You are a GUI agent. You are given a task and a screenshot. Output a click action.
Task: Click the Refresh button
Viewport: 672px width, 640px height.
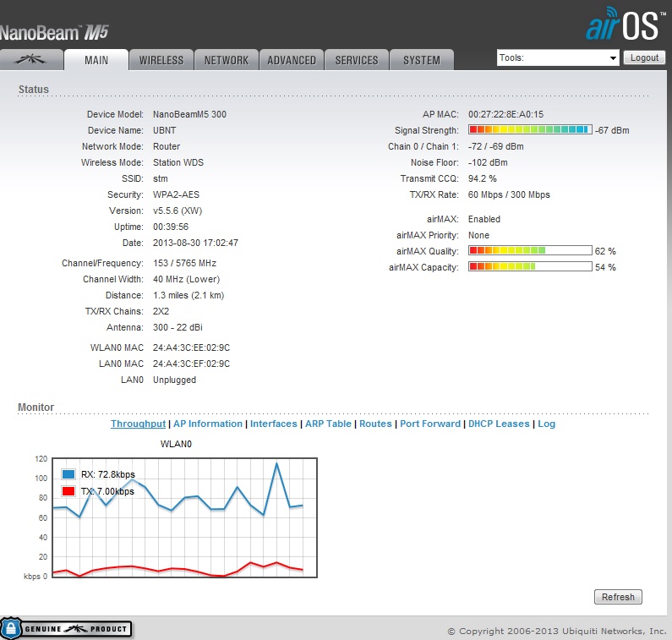click(x=618, y=597)
